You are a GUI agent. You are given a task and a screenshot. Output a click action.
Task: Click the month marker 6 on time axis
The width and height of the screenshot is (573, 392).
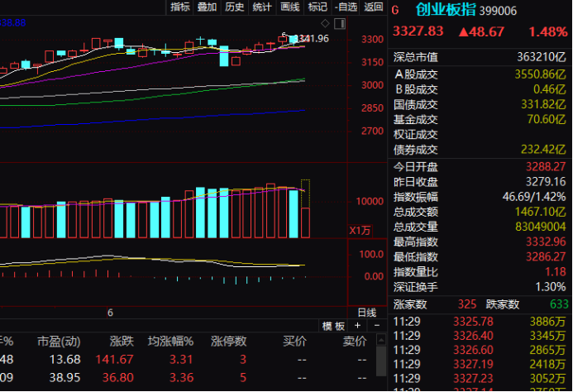click(110, 313)
